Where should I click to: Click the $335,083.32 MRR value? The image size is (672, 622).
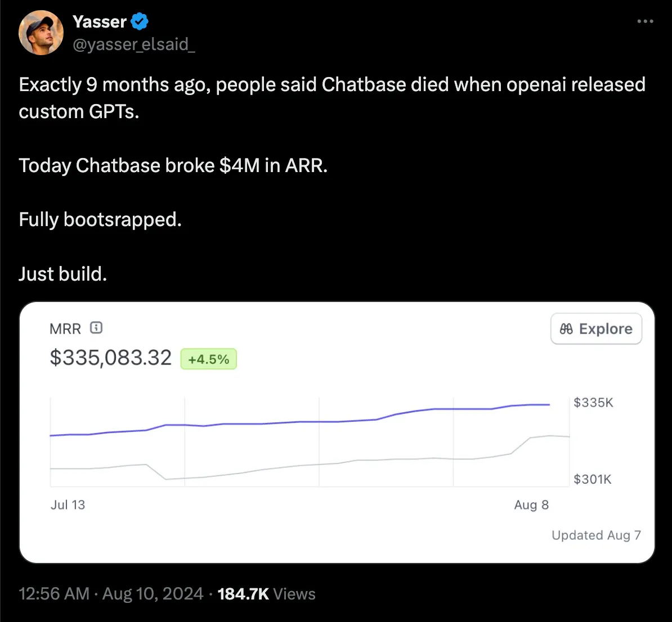point(110,358)
